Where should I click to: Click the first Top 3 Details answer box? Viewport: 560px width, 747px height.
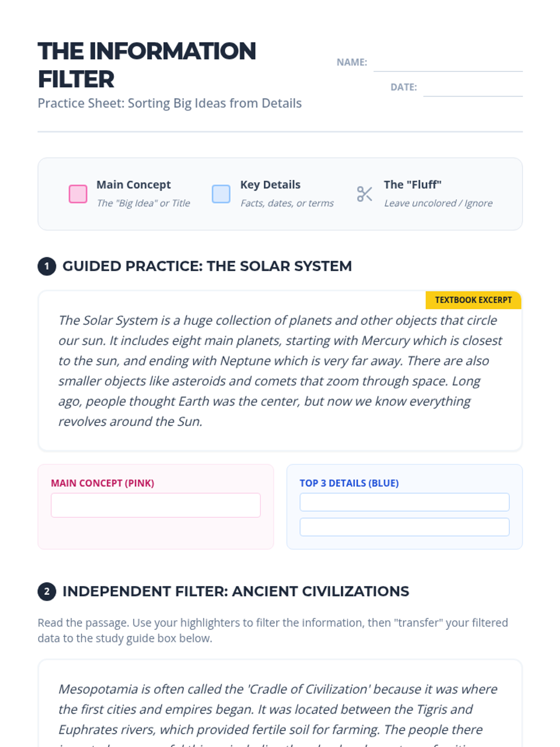click(405, 502)
